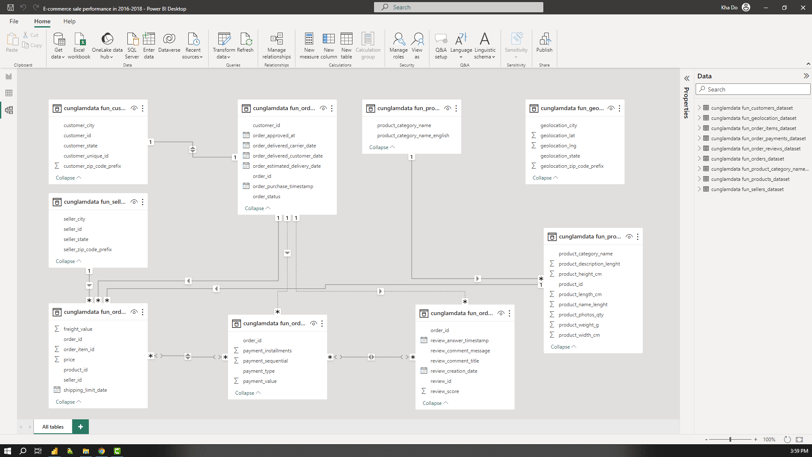Viewport: 812px width, 457px height.
Task: Expand fun_customers_dataset in Data pane
Action: pyautogui.click(x=699, y=108)
